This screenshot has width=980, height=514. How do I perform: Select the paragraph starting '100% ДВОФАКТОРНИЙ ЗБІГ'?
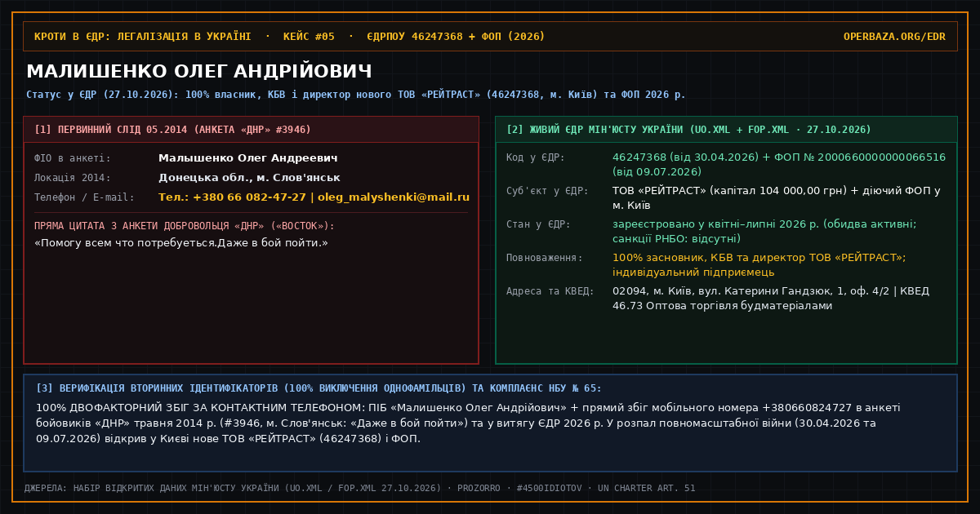[x=468, y=423]
